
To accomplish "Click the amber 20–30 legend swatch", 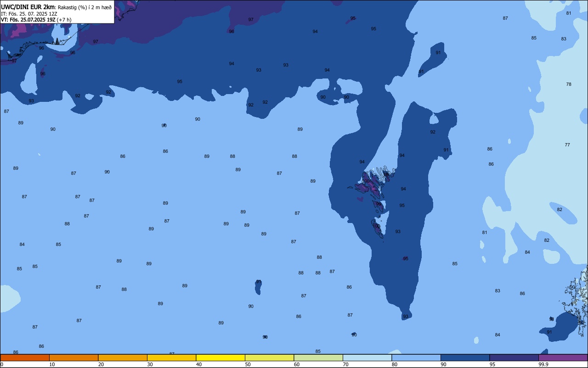I will pyautogui.click(x=123, y=357).
